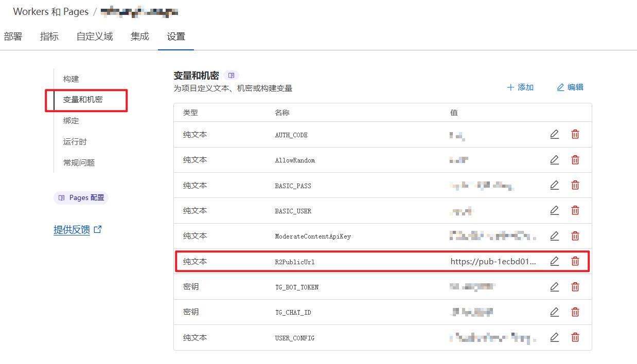Switch to the 部署 tab
Viewport: 637px width, 364px height.
click(x=13, y=37)
